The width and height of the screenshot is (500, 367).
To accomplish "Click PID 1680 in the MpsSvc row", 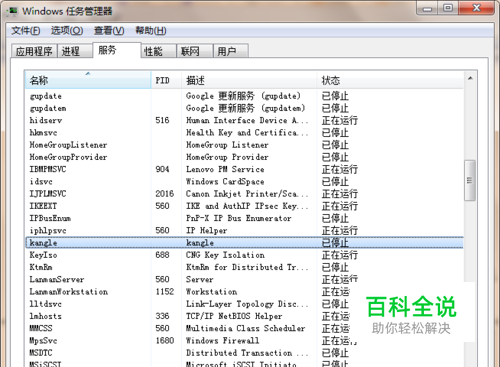I will [x=165, y=340].
